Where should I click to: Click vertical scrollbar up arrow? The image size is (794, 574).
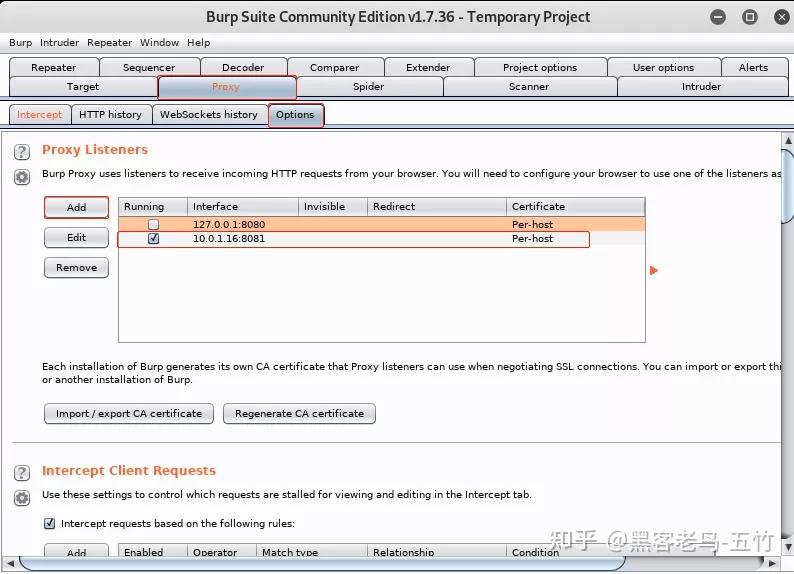pyautogui.click(x=788, y=140)
